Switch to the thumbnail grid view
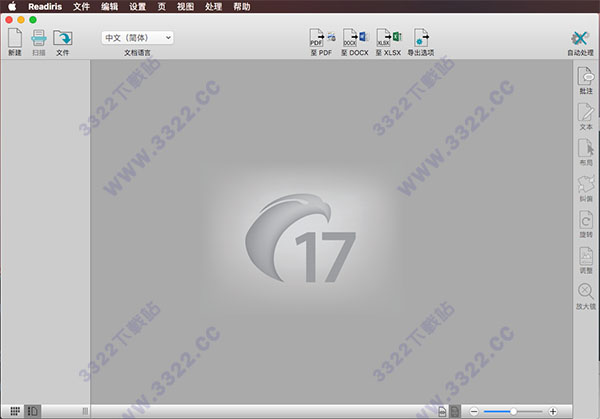Viewport: 600px width, 419px height. coord(15,411)
